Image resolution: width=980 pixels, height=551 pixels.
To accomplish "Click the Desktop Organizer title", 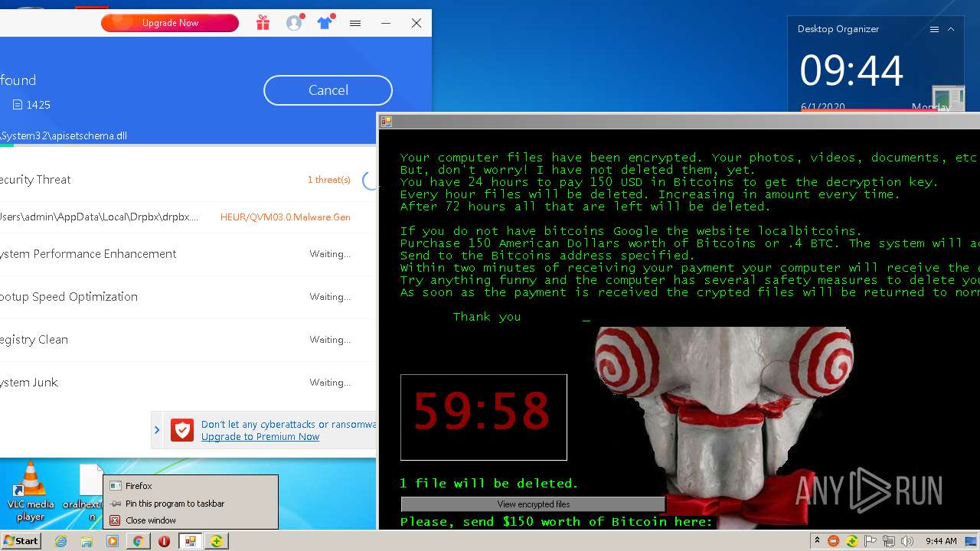I will coord(838,29).
